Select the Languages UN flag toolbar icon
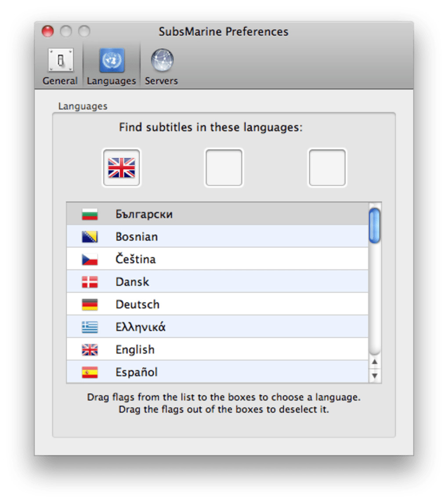 point(112,60)
